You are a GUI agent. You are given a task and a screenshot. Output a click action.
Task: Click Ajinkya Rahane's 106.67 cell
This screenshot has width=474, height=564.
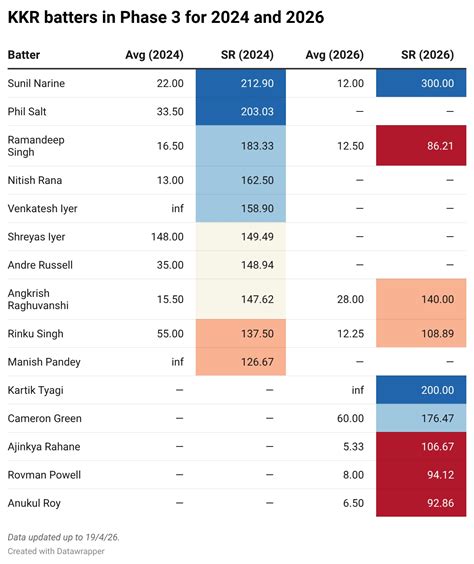pos(421,446)
